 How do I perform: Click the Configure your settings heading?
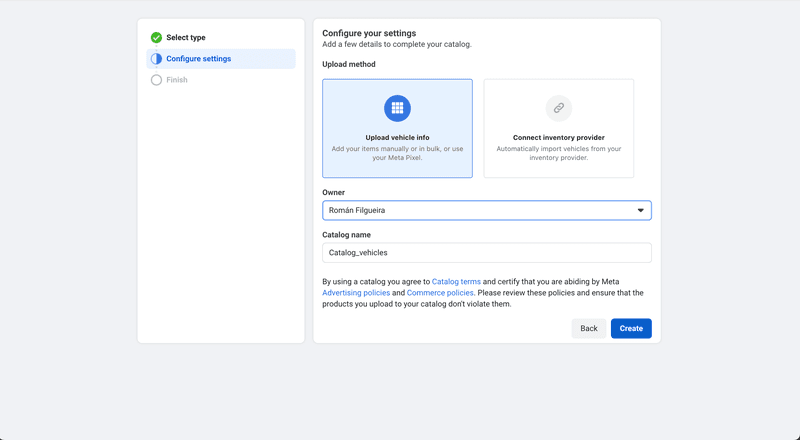pos(369,33)
